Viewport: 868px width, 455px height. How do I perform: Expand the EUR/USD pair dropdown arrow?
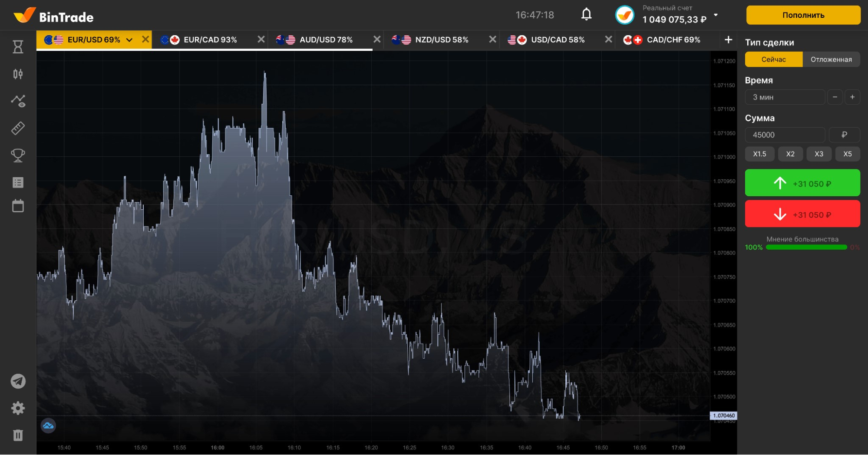coord(129,40)
